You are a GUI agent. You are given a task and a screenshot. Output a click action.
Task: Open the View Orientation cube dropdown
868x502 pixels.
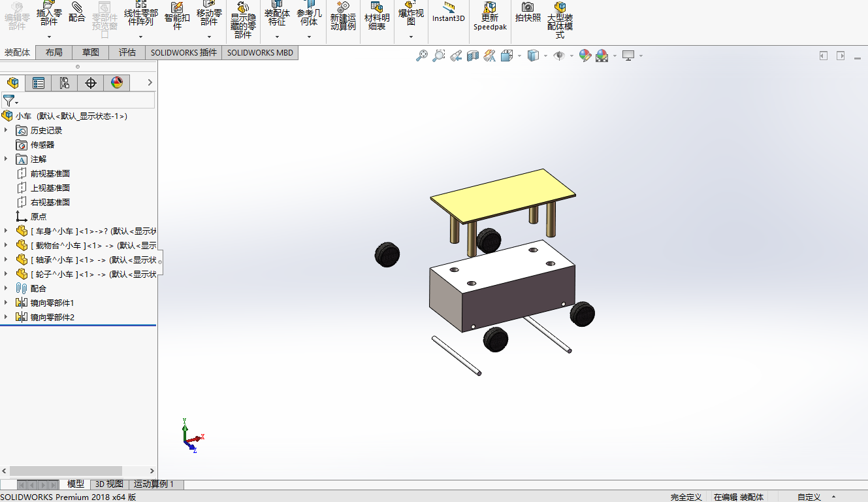tap(520, 56)
